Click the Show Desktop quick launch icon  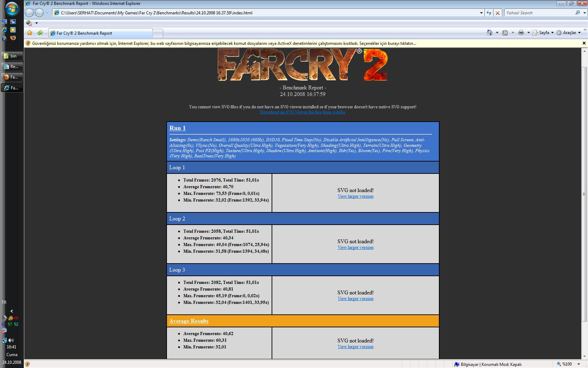(x=5, y=22)
